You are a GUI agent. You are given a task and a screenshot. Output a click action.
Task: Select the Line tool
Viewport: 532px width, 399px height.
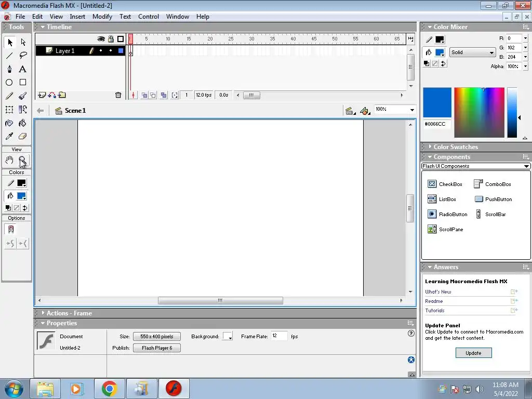(x=9, y=56)
